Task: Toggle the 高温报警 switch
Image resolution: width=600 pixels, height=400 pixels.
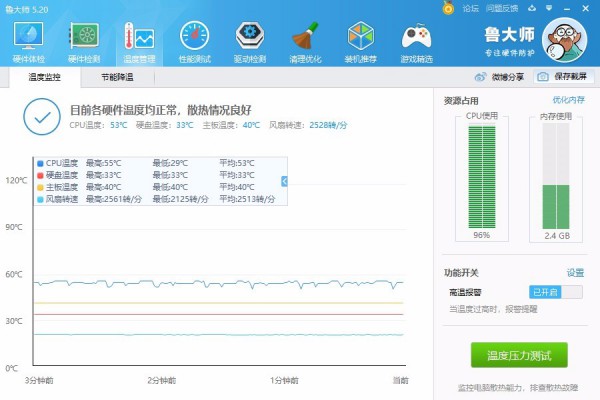Action: point(556,292)
